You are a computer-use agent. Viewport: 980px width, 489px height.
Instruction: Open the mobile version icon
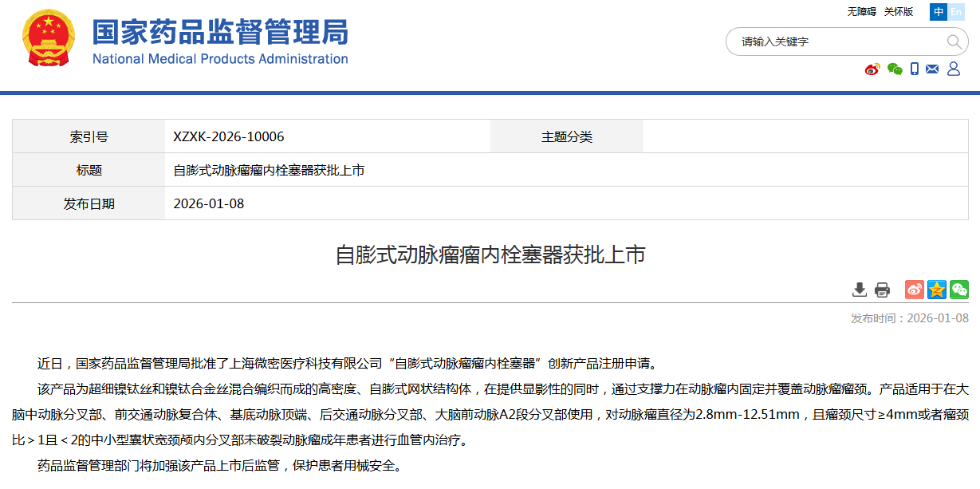coord(914,69)
